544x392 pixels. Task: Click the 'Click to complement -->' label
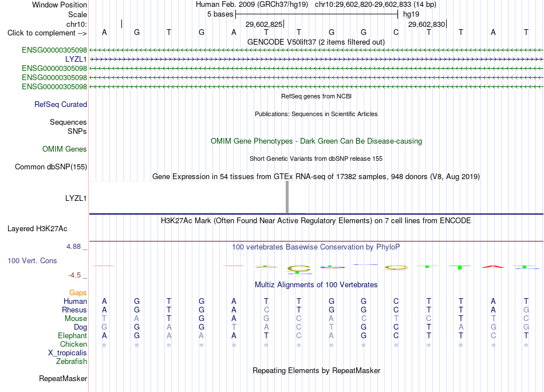[47, 33]
